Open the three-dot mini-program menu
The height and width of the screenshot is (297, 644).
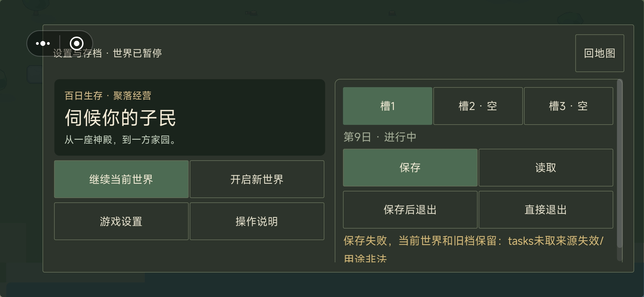[43, 43]
